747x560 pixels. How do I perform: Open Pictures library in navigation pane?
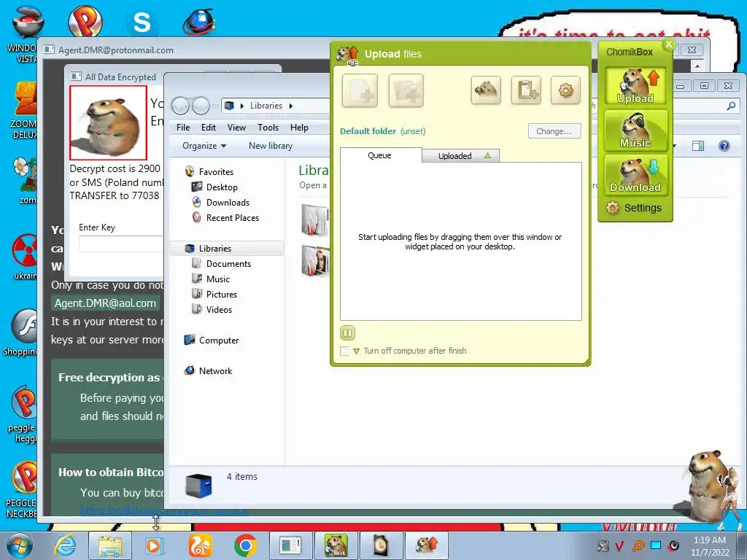click(214, 294)
